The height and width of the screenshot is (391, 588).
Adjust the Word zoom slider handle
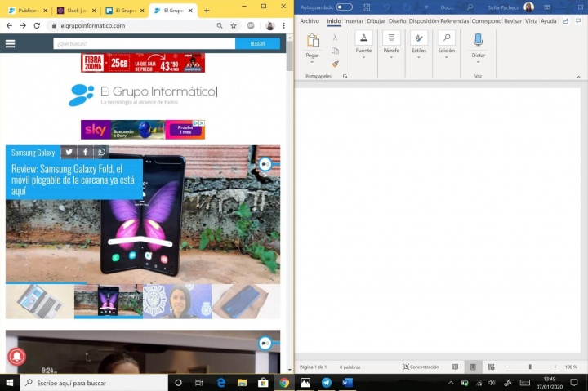[530, 367]
